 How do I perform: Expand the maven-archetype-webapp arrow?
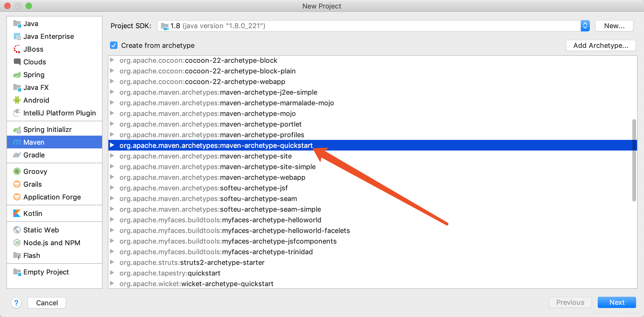click(112, 177)
